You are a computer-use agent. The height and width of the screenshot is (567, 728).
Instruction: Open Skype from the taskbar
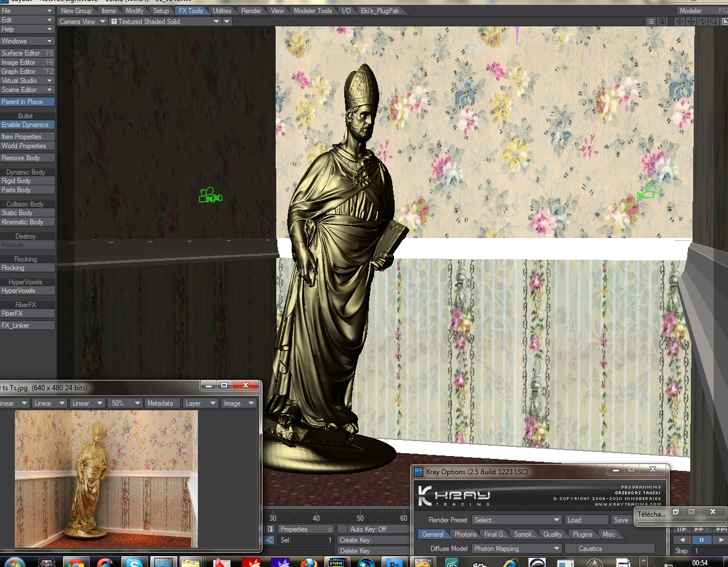(x=133, y=563)
